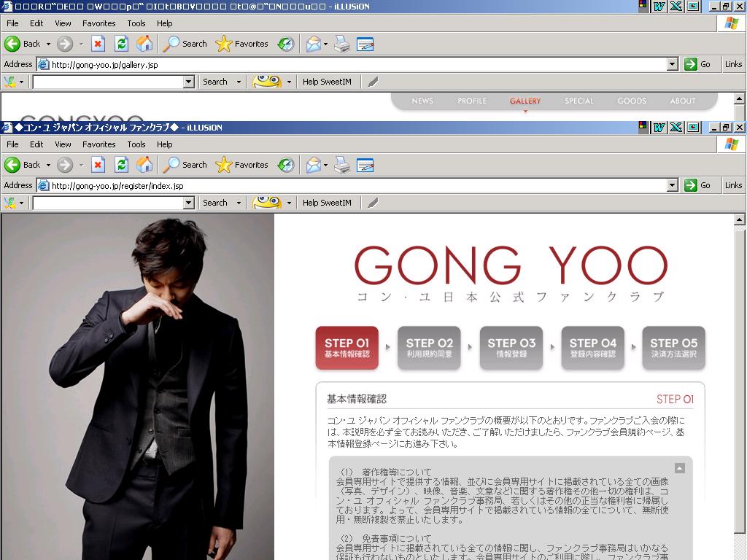Click Back button in gallery.jsp window
The height and width of the screenshot is (560, 747).
click(23, 44)
